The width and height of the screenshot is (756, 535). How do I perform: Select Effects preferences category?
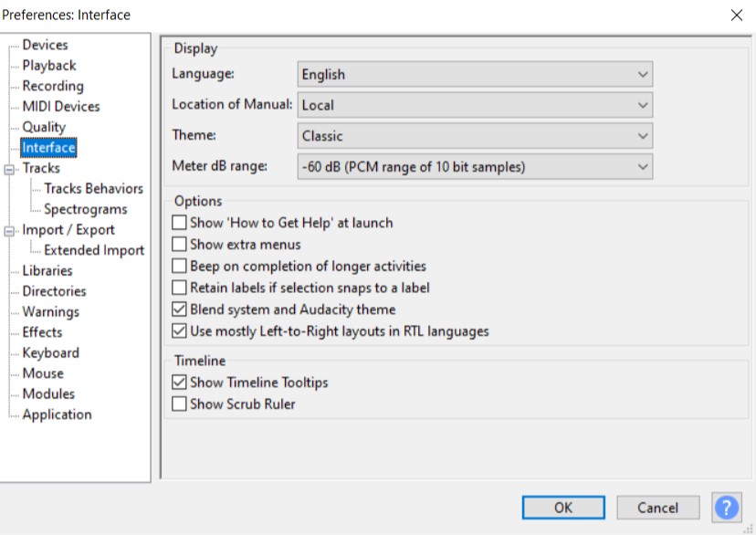tap(42, 332)
